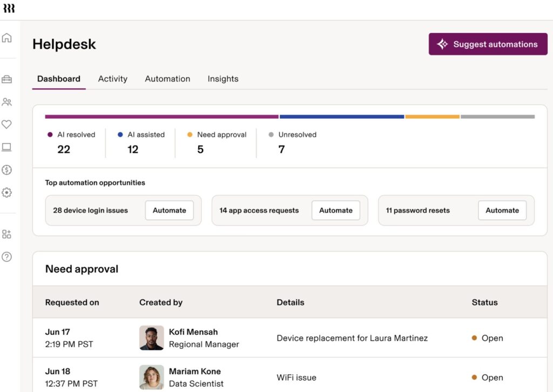
Task: Click the Data Scientist job title
Action: click(x=196, y=384)
